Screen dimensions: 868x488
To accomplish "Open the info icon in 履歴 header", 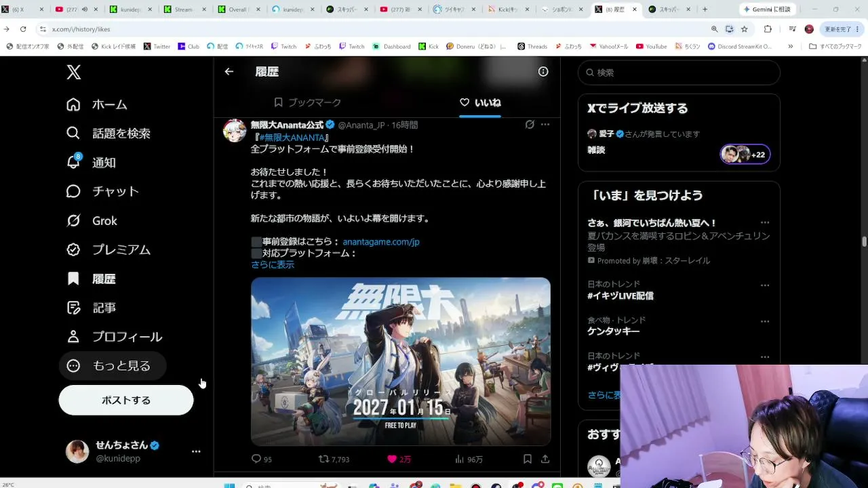I will 543,71.
